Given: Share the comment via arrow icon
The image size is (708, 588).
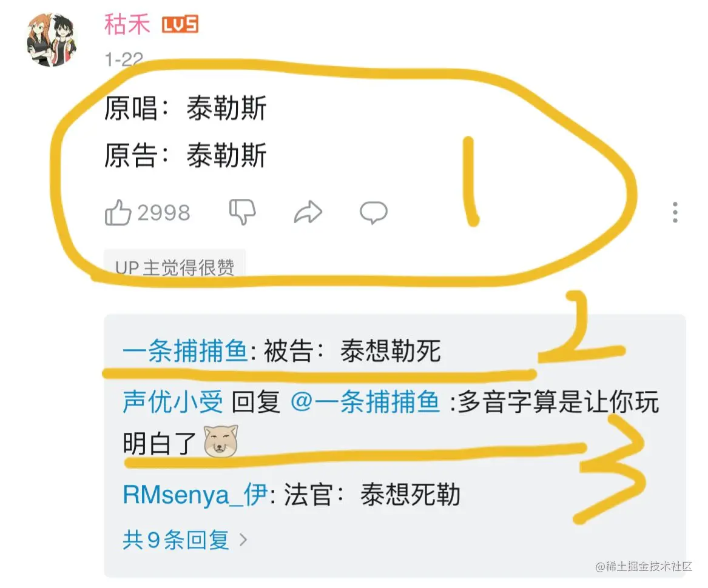Looking at the screenshot, I should pos(308,213).
